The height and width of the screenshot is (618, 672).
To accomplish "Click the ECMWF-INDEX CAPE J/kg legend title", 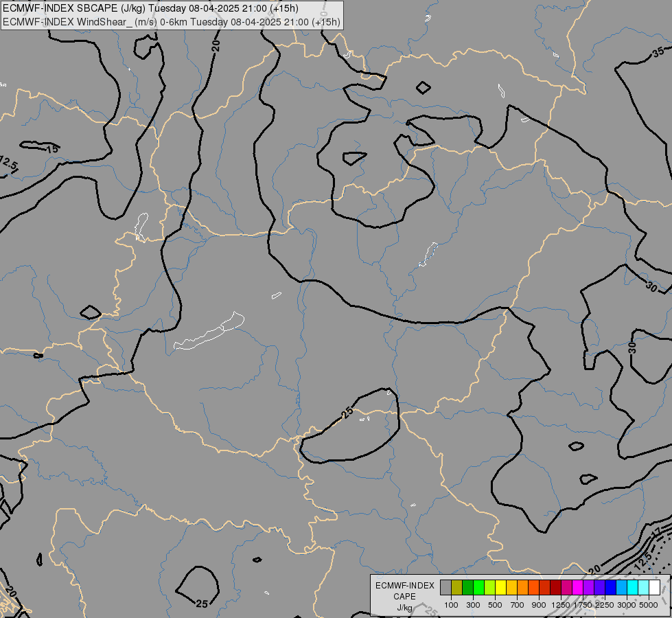I will click(x=404, y=597).
